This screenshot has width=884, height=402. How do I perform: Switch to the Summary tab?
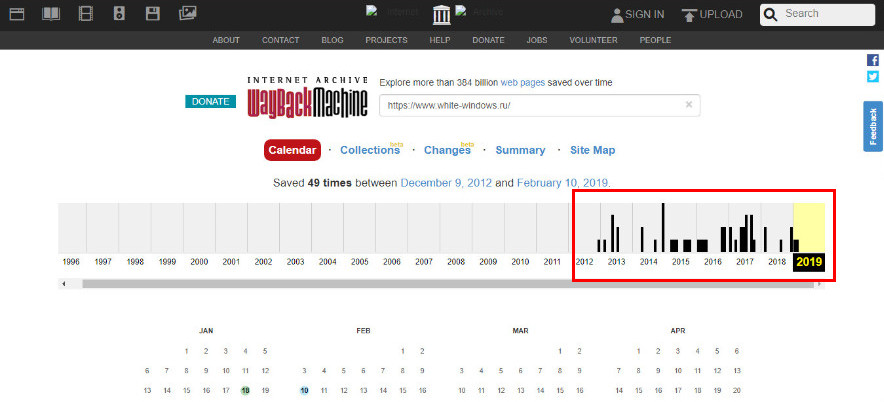(520, 150)
